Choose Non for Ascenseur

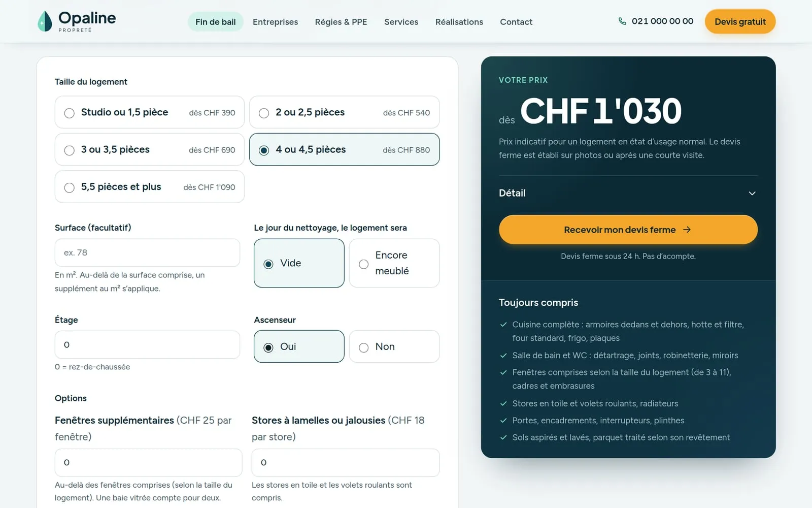point(394,346)
